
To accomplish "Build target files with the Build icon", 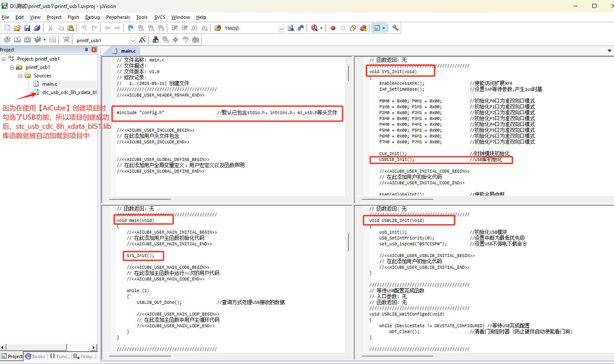I will [17, 40].
